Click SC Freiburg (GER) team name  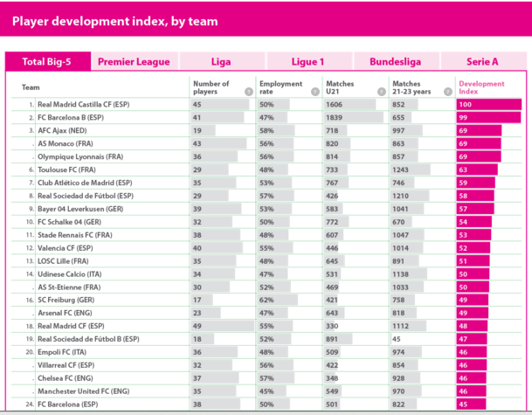[66, 300]
